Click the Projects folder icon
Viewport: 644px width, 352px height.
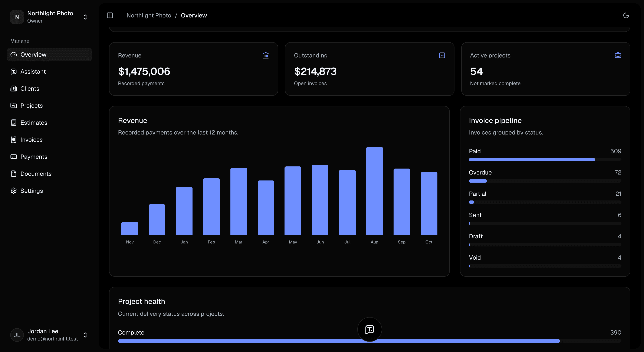tap(14, 105)
